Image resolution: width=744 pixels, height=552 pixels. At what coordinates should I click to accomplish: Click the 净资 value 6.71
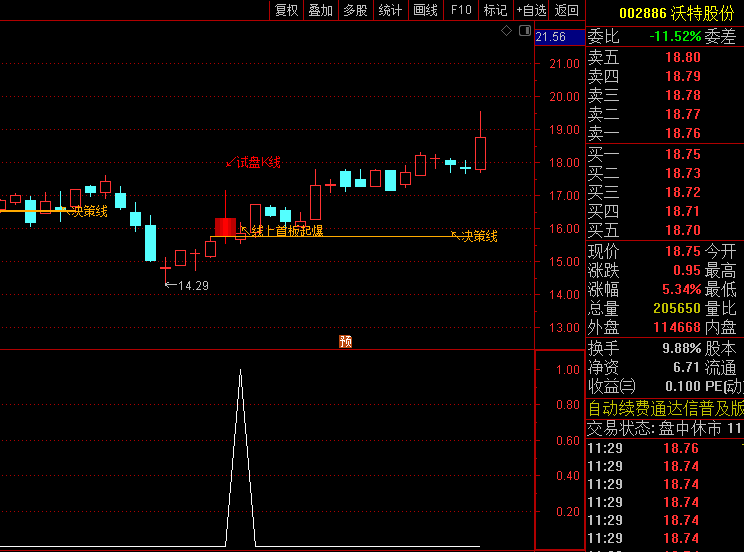click(x=687, y=367)
